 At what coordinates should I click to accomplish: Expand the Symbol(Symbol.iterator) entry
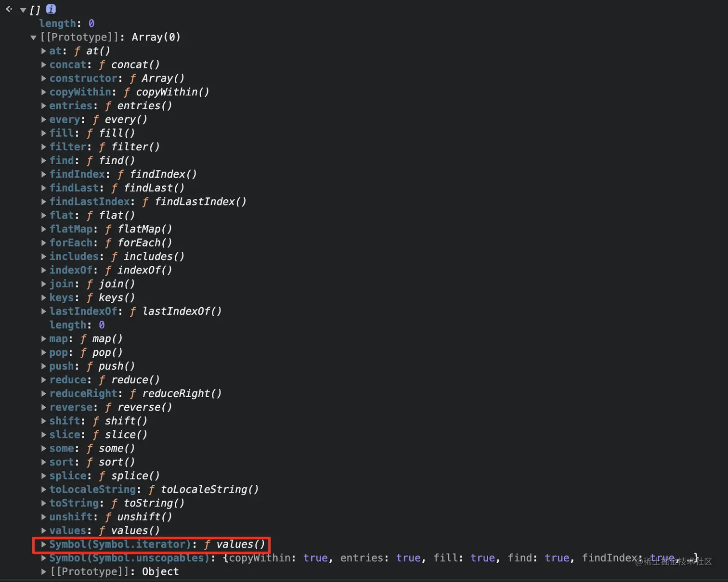44,544
